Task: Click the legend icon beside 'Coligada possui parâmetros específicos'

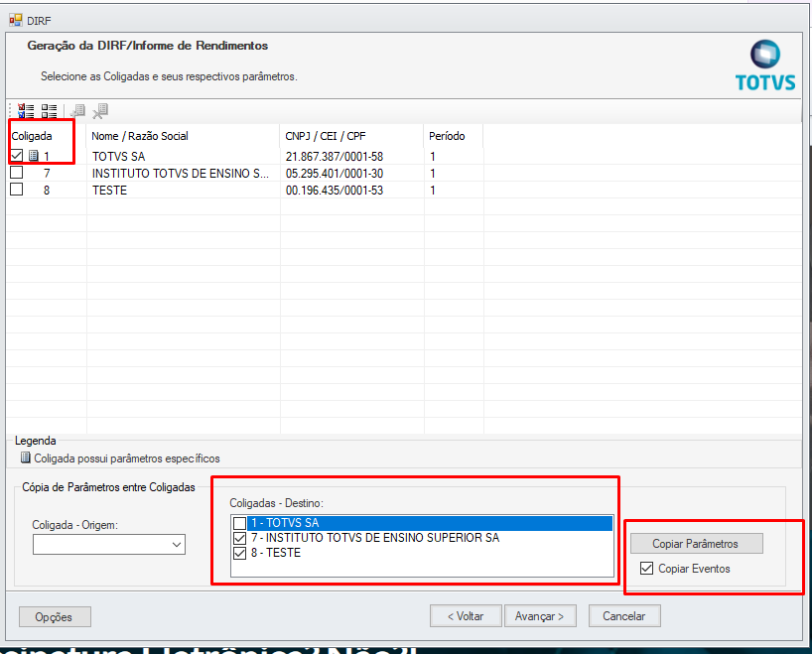Action: pos(25,458)
